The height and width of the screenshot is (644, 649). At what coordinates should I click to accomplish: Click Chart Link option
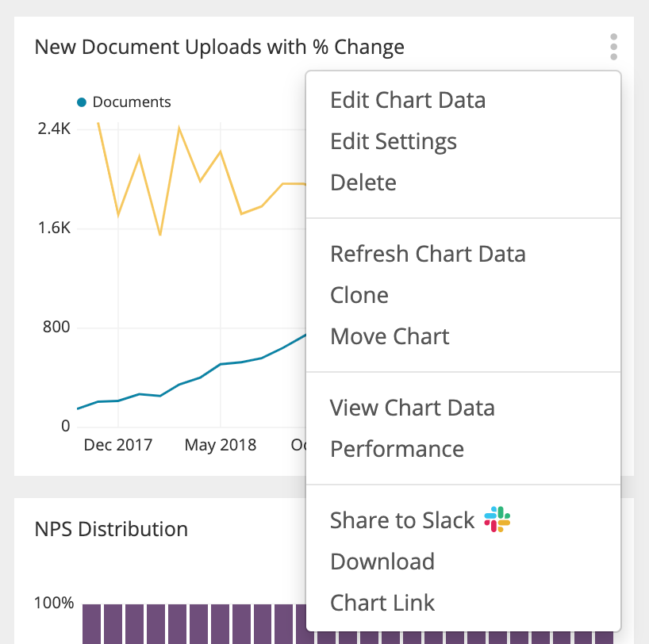pyautogui.click(x=382, y=603)
